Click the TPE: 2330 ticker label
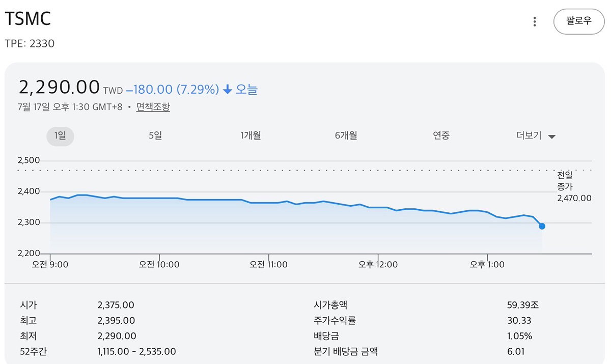 tap(30, 44)
